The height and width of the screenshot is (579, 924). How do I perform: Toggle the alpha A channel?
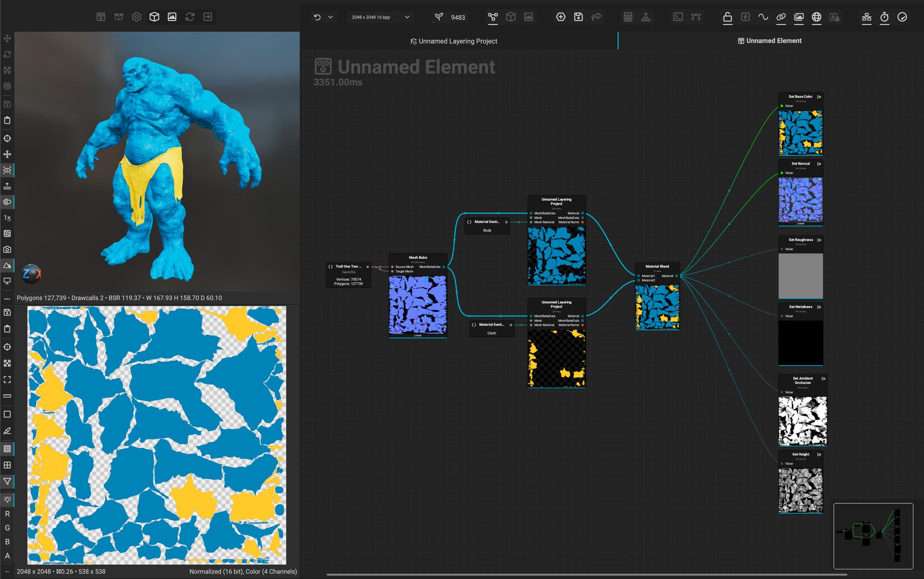point(7,555)
